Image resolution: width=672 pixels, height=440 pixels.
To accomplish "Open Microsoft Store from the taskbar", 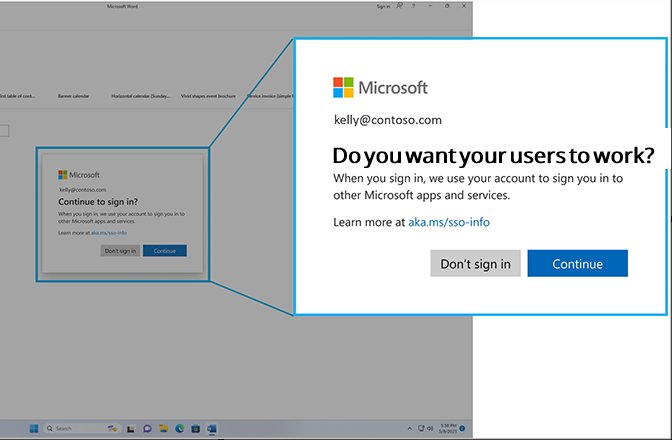I will tap(195, 428).
